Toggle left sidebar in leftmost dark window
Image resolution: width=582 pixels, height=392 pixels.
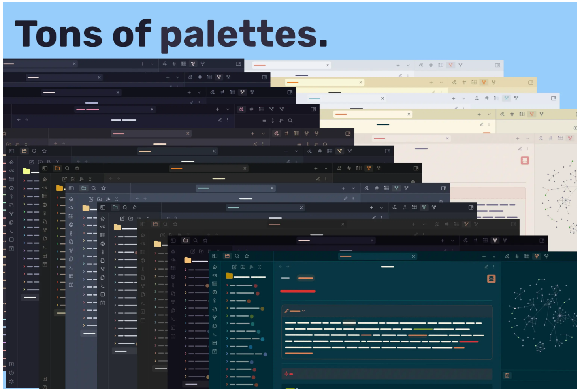coord(11,151)
